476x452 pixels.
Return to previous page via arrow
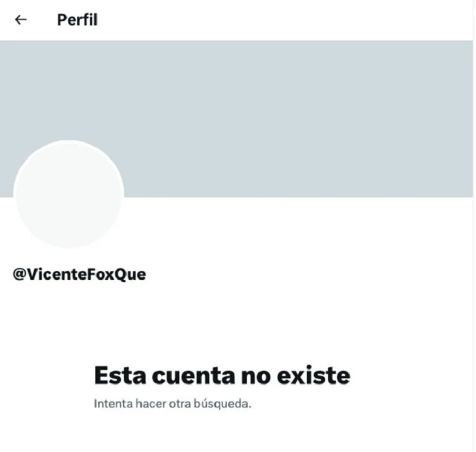pos(21,20)
